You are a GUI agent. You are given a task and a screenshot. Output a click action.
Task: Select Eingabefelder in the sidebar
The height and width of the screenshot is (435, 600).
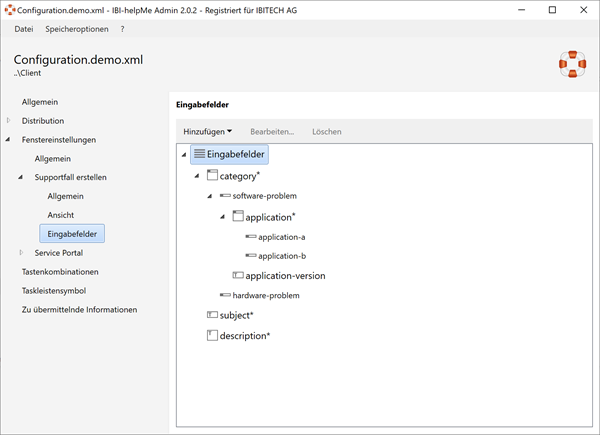pos(72,234)
